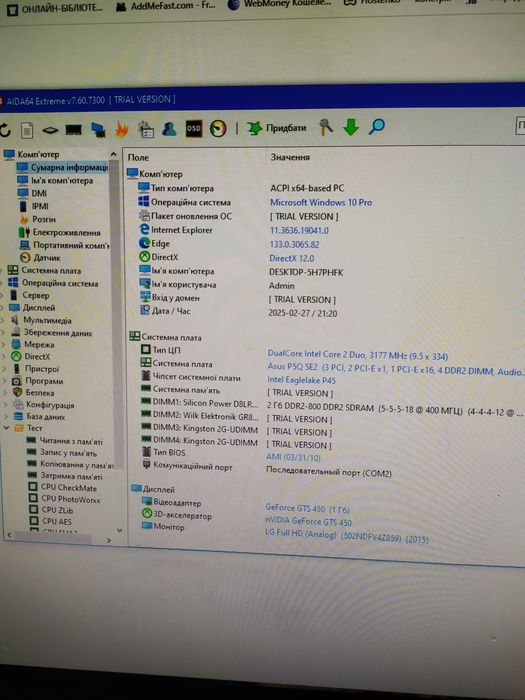Open the Report page icon
Screen dimensions: 525x700
[x=27, y=130]
